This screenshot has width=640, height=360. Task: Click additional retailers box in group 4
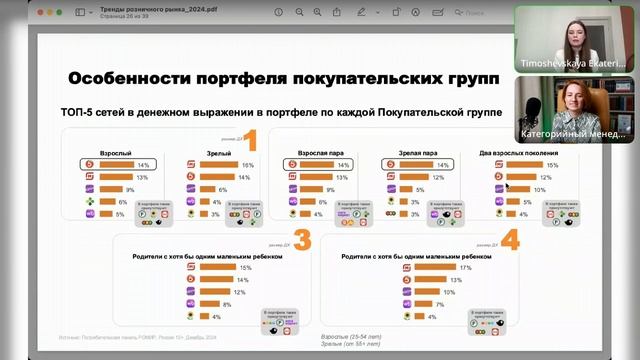click(487, 322)
